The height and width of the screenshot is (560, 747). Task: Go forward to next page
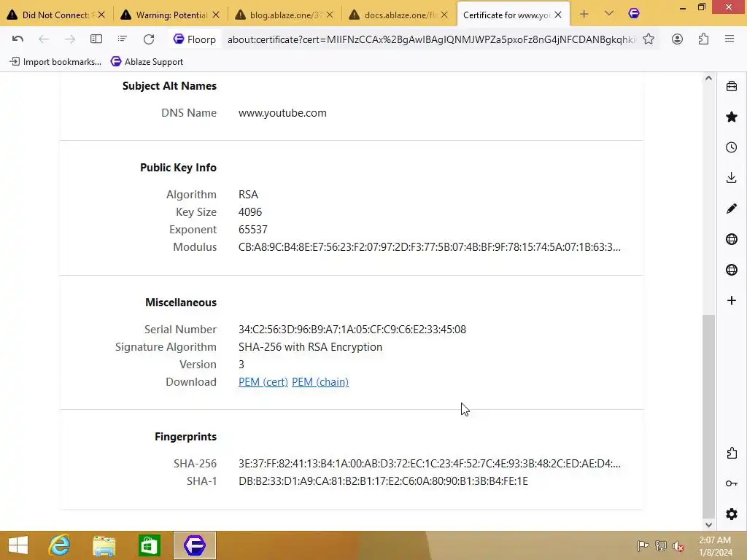click(x=69, y=39)
